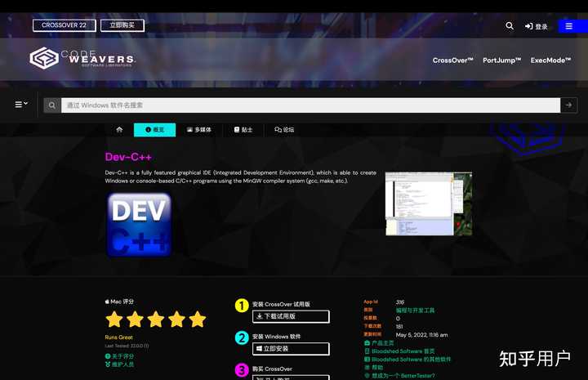Open the PortJump™ nav menu
This screenshot has height=380, width=588.
pyautogui.click(x=501, y=60)
